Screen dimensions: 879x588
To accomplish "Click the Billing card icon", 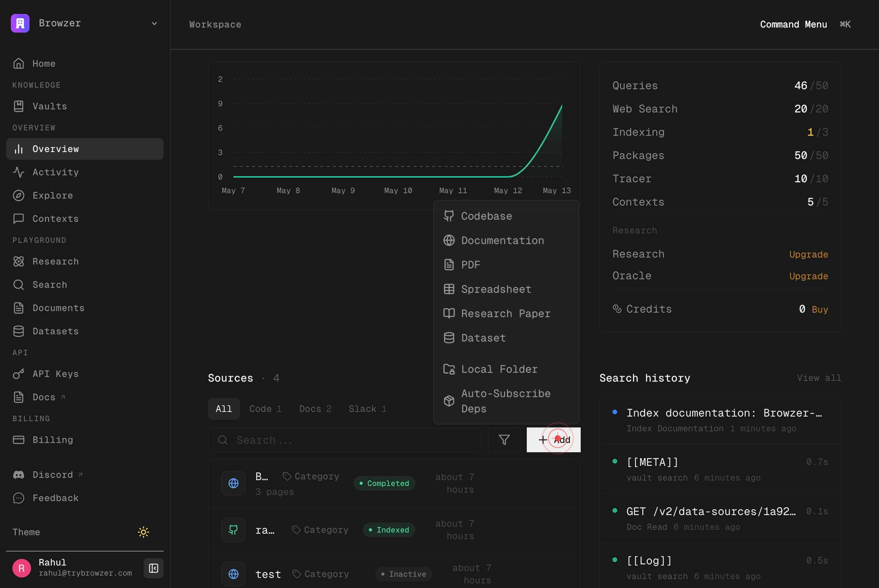I will point(19,440).
